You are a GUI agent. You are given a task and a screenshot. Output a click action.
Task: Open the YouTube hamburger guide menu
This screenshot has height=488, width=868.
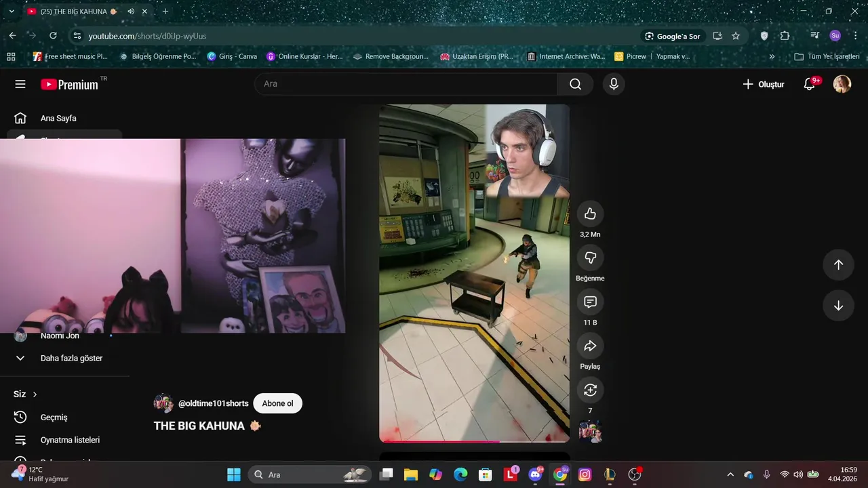tap(20, 84)
